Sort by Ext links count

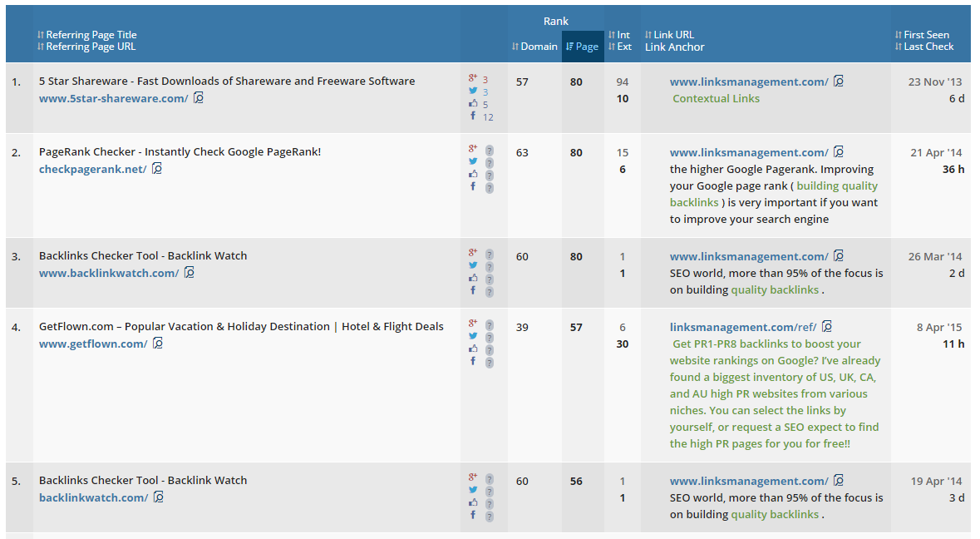[620, 47]
